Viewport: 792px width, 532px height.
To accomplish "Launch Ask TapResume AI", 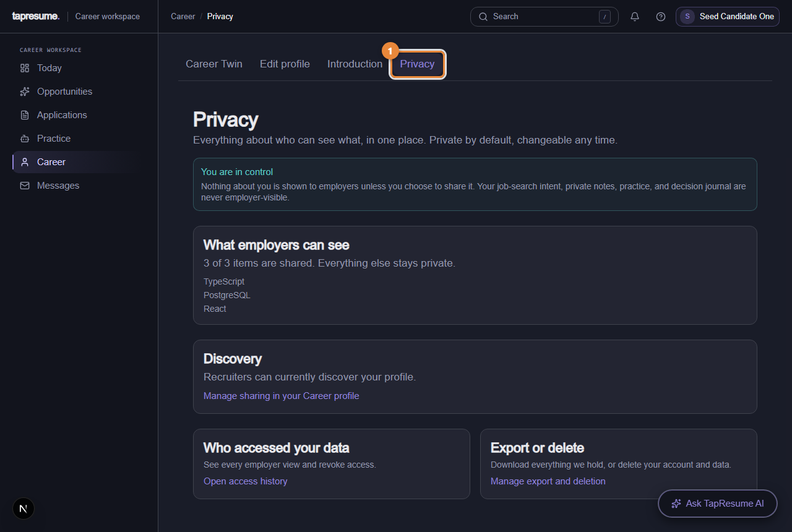I will pos(718,504).
